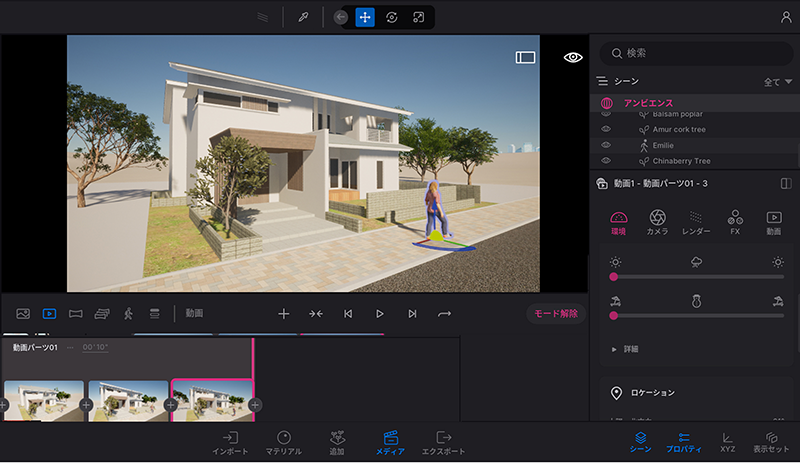
Task: Click the sun brightness slider handle
Action: pos(613,276)
